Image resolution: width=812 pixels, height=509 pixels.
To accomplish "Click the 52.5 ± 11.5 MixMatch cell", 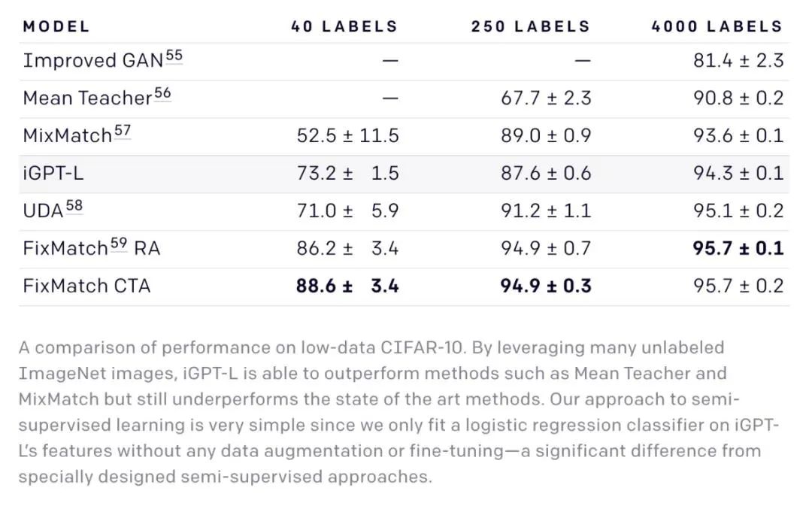I will tap(347, 136).
